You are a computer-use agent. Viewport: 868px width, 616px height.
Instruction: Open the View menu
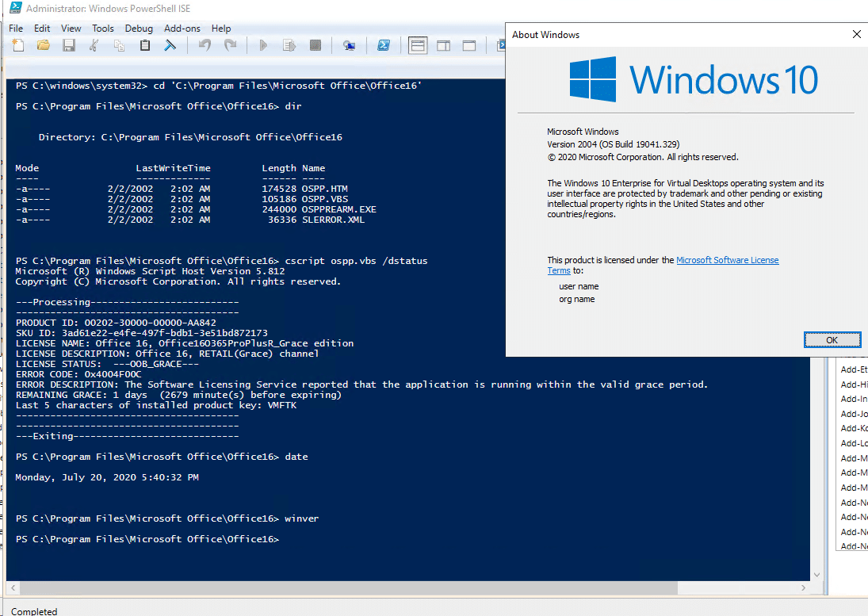(71, 29)
